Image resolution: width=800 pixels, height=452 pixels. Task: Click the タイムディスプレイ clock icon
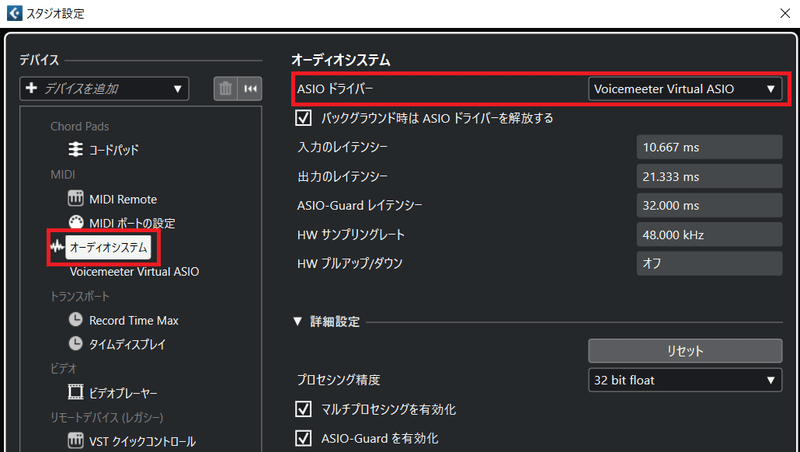click(x=76, y=343)
